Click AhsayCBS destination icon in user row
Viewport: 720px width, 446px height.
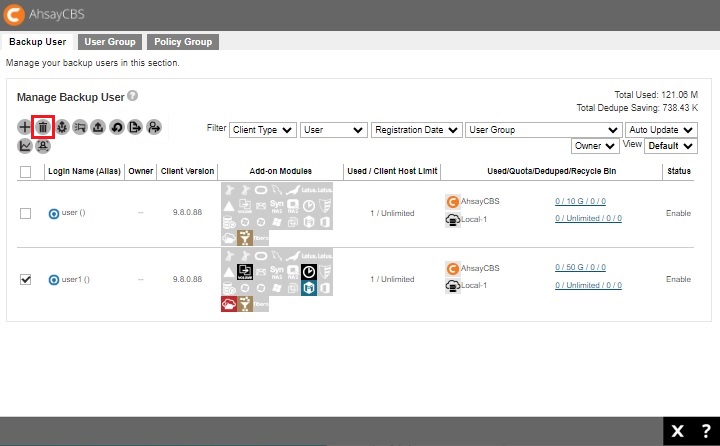pos(453,202)
